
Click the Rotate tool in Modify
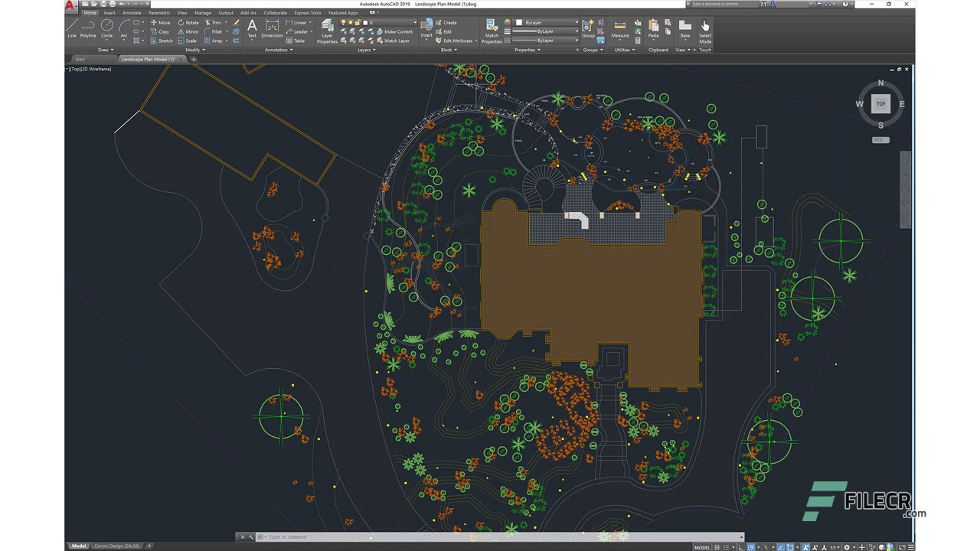[187, 22]
